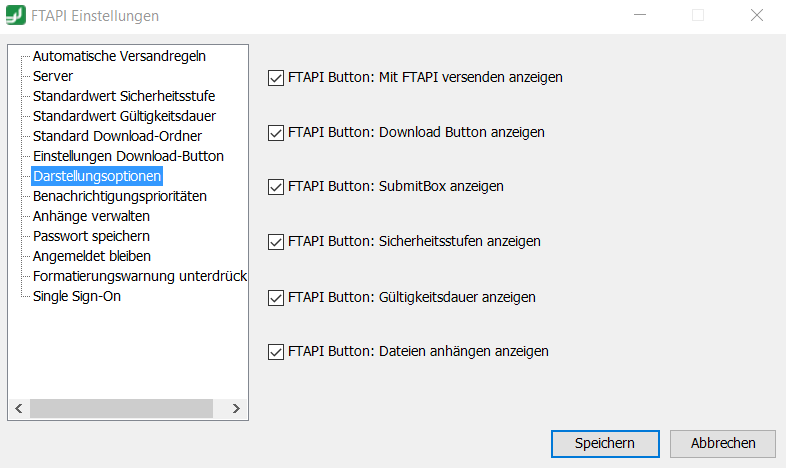Viewport: 786px width, 468px height.
Task: Disable SubmitBox anzeigen checkbox
Action: (276, 187)
